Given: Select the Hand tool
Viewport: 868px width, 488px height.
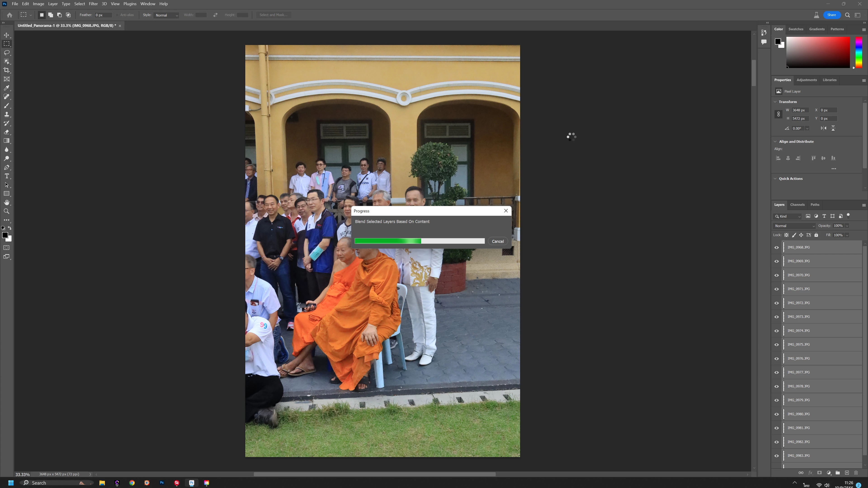Looking at the screenshot, I should tap(6, 202).
